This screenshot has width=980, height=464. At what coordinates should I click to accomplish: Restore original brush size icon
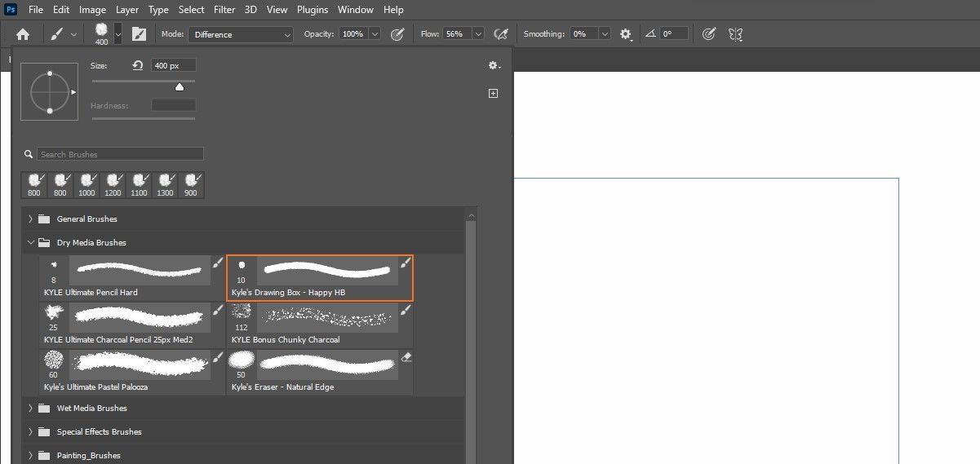[137, 65]
